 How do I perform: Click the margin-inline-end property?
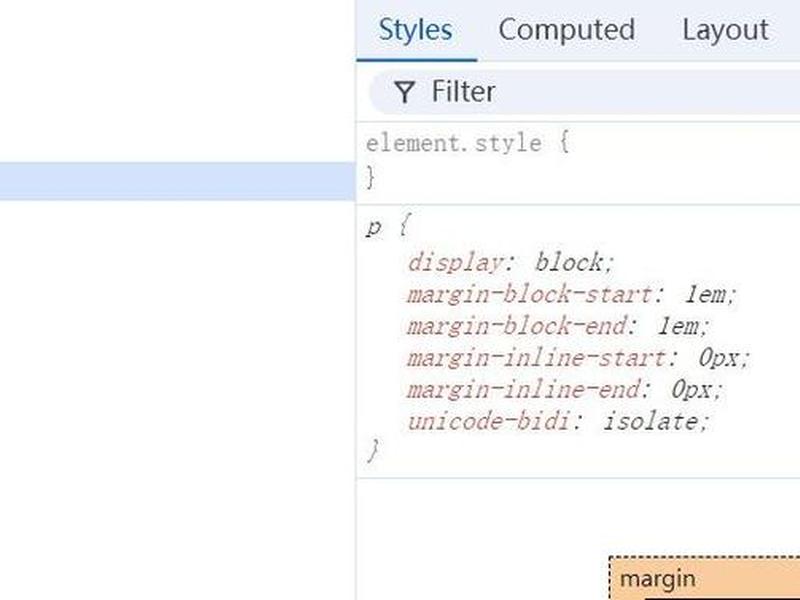point(523,390)
